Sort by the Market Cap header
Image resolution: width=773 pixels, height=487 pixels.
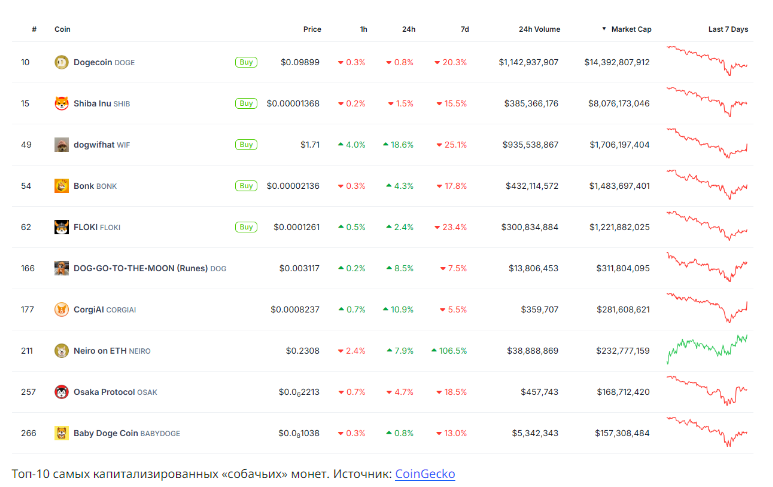point(631,29)
